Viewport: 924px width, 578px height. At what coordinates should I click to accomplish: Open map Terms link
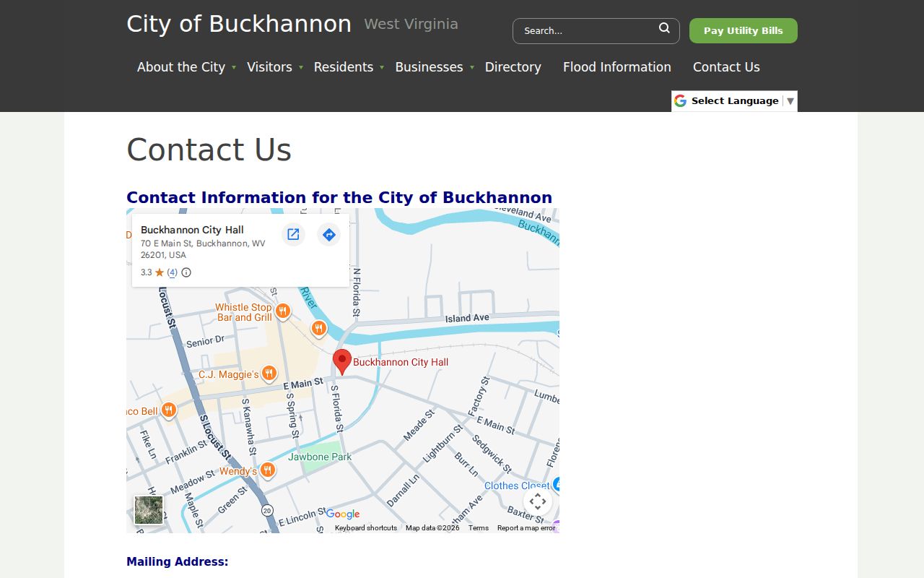(x=479, y=528)
